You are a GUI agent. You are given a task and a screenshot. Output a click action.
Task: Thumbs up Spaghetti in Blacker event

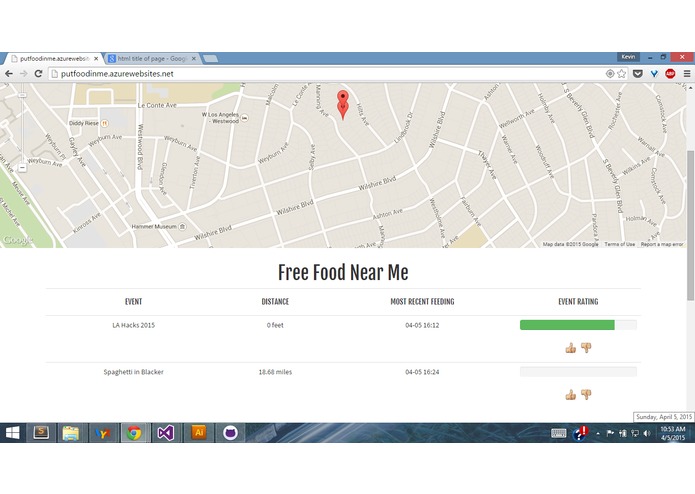click(570, 394)
